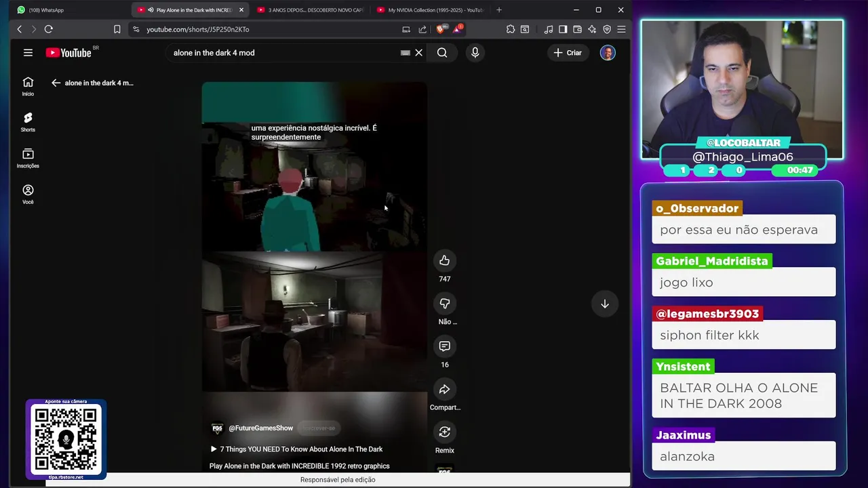Viewport: 868px width, 488px height.
Task: Reload the page in the browser
Action: 49,29
